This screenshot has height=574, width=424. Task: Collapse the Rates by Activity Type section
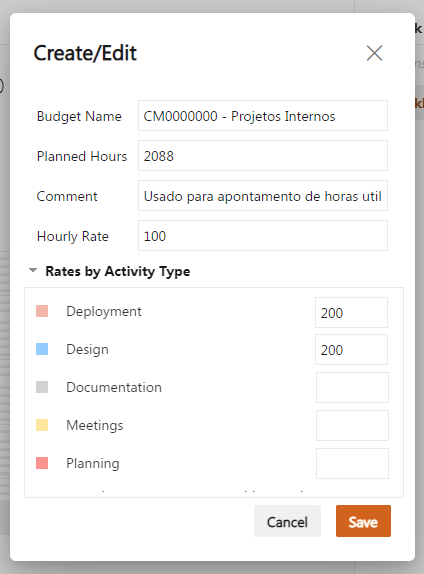(x=33, y=271)
